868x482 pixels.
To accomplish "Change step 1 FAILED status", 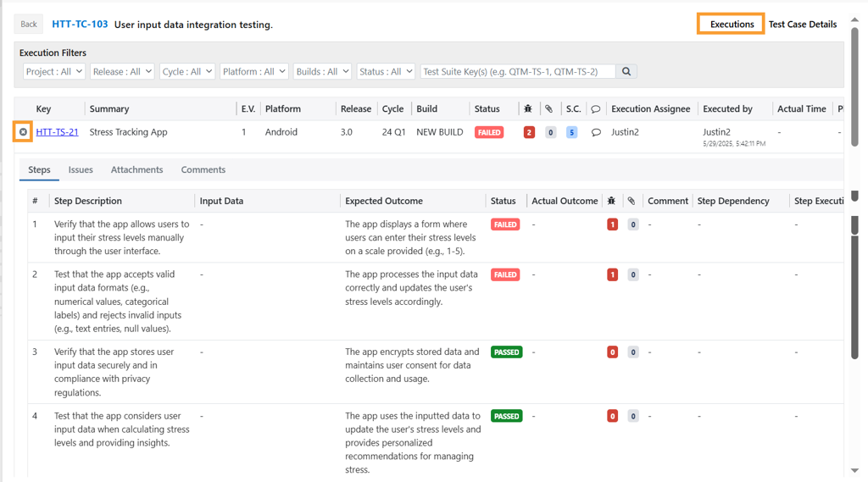I will pos(505,224).
